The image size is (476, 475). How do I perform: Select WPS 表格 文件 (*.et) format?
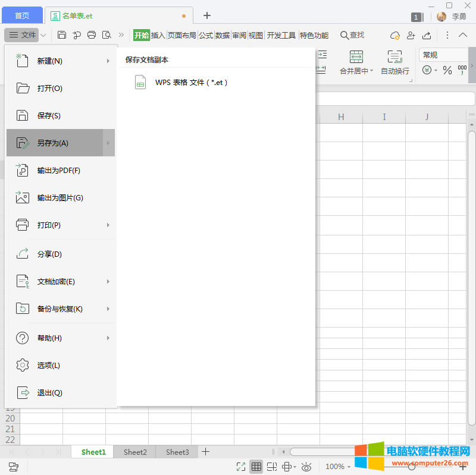pyautogui.click(x=191, y=83)
